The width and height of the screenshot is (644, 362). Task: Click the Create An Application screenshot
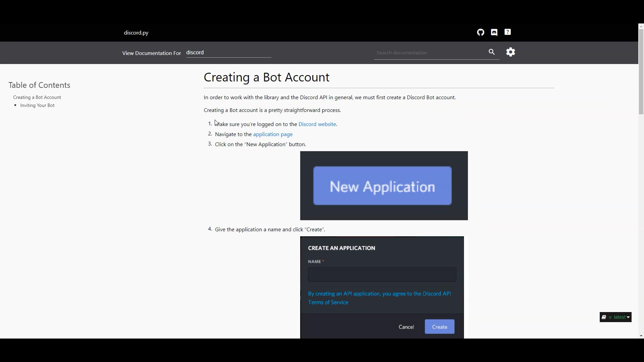tap(382, 287)
